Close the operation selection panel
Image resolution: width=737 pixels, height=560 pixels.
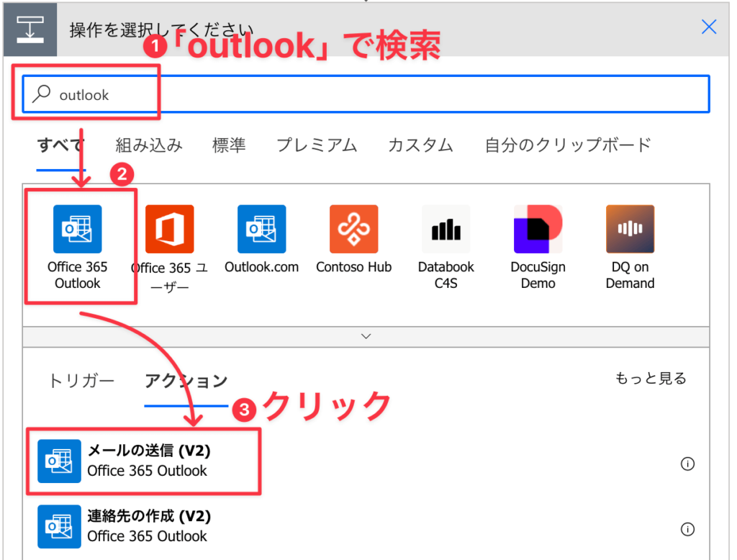709,27
